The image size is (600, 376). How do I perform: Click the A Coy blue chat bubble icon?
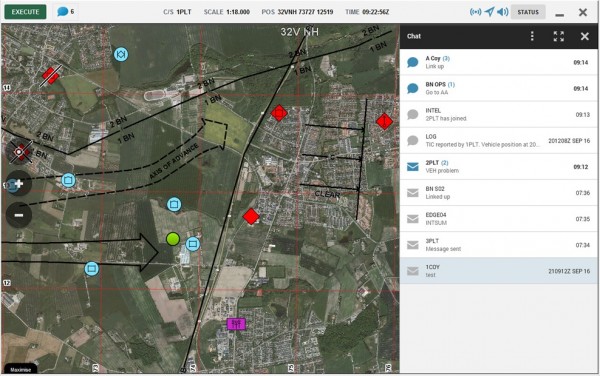pos(412,62)
